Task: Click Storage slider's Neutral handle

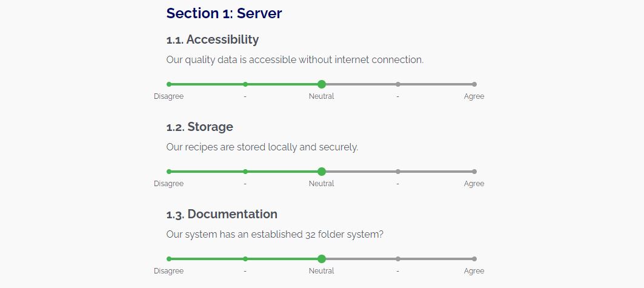Action: tap(322, 172)
